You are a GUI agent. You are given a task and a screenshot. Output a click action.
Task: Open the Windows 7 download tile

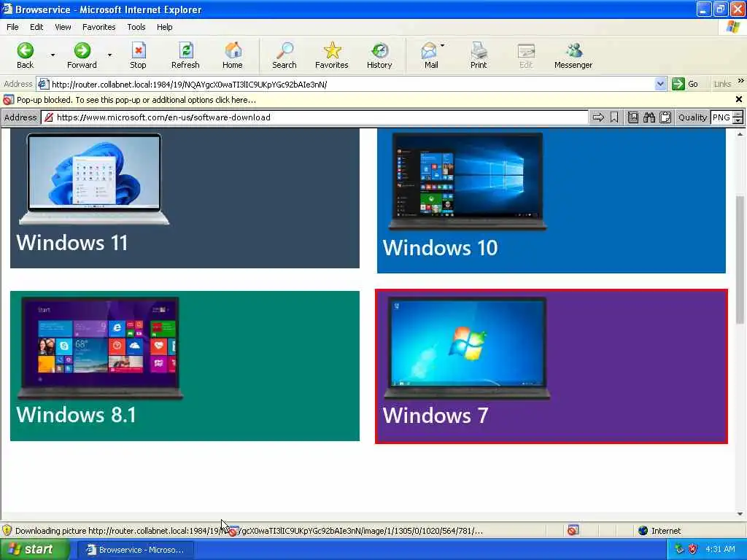tap(551, 366)
